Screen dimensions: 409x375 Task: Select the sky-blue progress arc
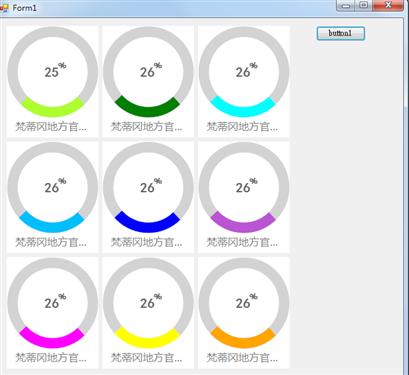point(52,224)
